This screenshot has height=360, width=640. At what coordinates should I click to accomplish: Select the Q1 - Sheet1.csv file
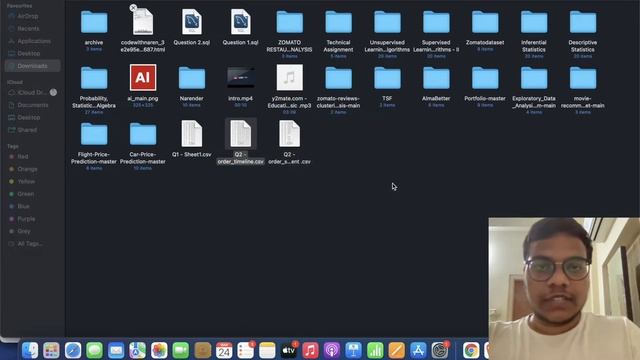click(191, 134)
